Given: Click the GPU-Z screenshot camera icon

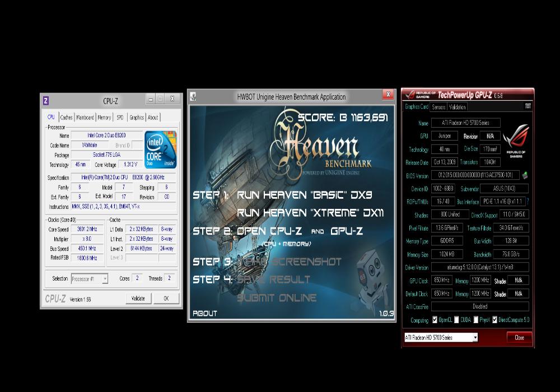Looking at the screenshot, I should click(x=528, y=106).
